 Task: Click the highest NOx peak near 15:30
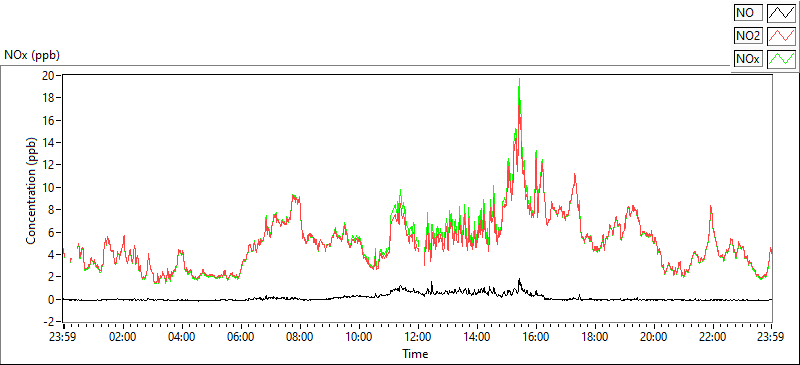519,80
